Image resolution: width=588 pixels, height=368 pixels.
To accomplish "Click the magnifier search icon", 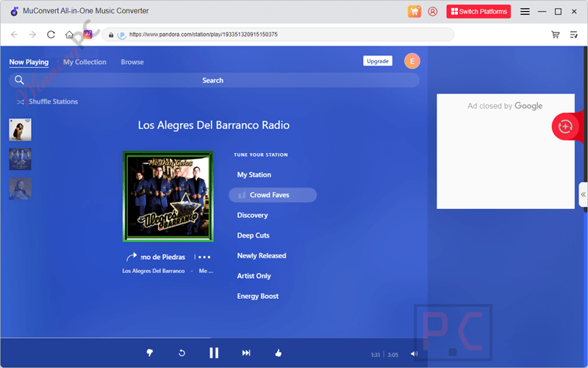I will [19, 80].
